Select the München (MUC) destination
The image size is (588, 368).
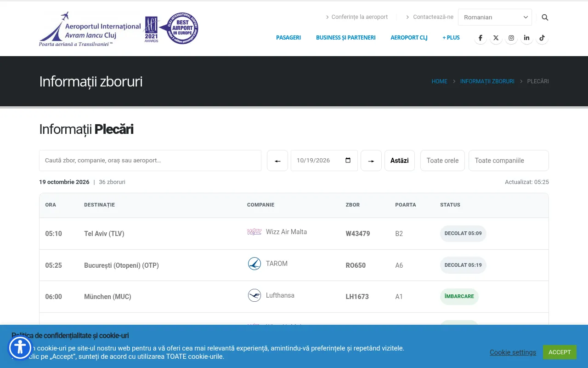(107, 297)
